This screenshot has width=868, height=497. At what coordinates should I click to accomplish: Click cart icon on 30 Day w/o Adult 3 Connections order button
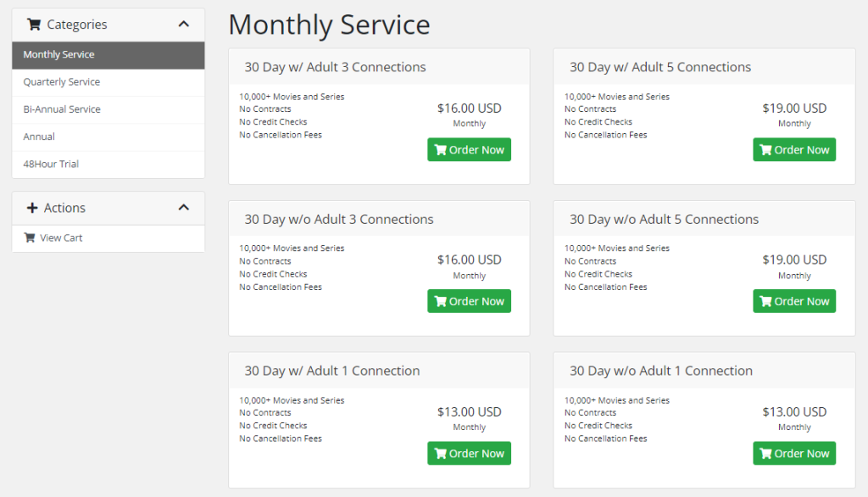tap(440, 302)
